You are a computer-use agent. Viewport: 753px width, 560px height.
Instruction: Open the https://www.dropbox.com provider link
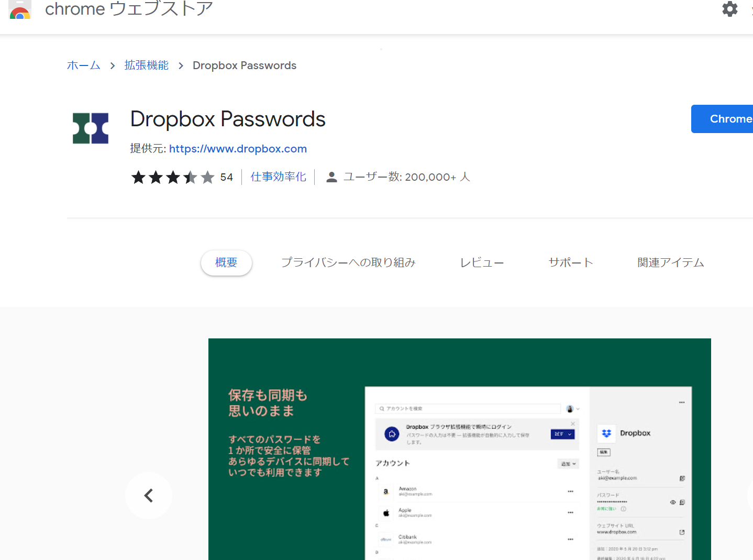point(238,149)
